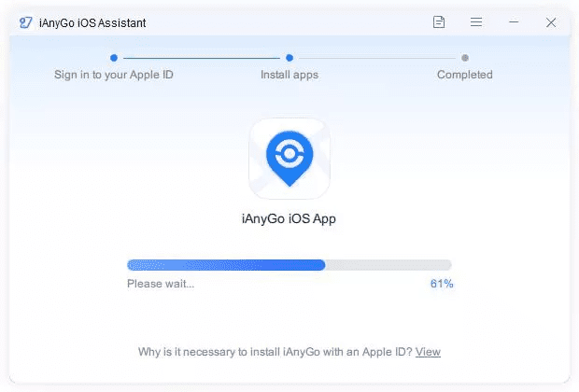Click the "iAnyGo iOS Assistant" window title
This screenshot has width=579, height=392.
click(92, 23)
